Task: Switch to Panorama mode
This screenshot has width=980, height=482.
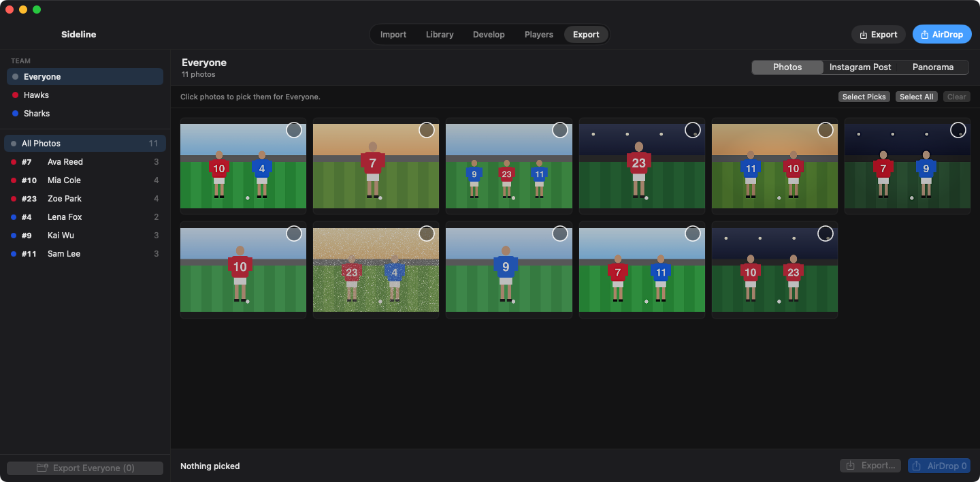Action: pyautogui.click(x=933, y=67)
